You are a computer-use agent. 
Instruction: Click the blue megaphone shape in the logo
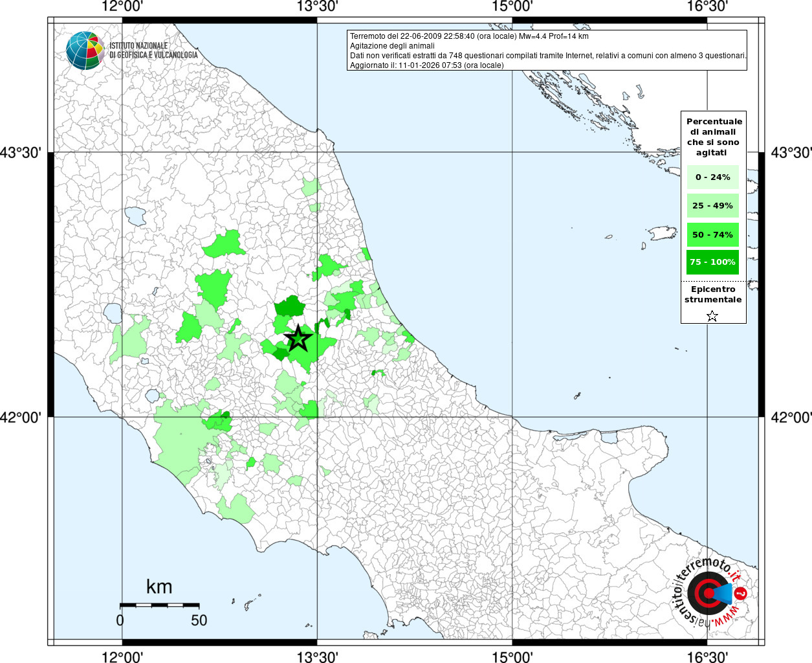[724, 593]
